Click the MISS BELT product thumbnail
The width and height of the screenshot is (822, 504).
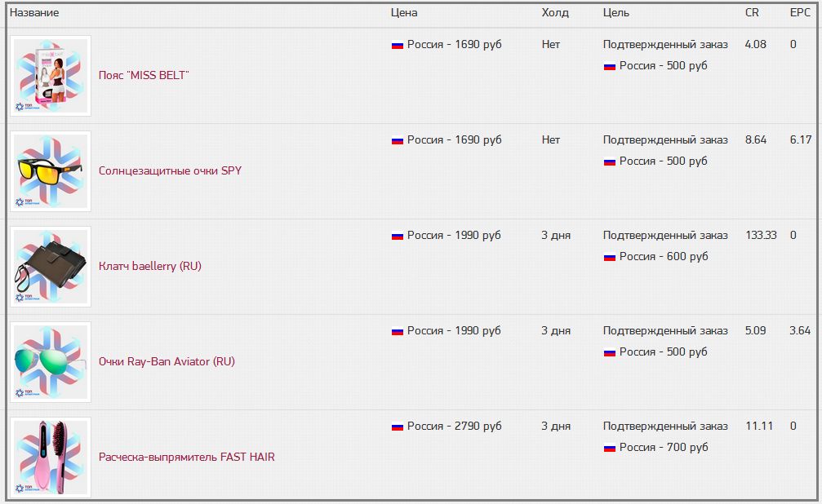click(50, 76)
